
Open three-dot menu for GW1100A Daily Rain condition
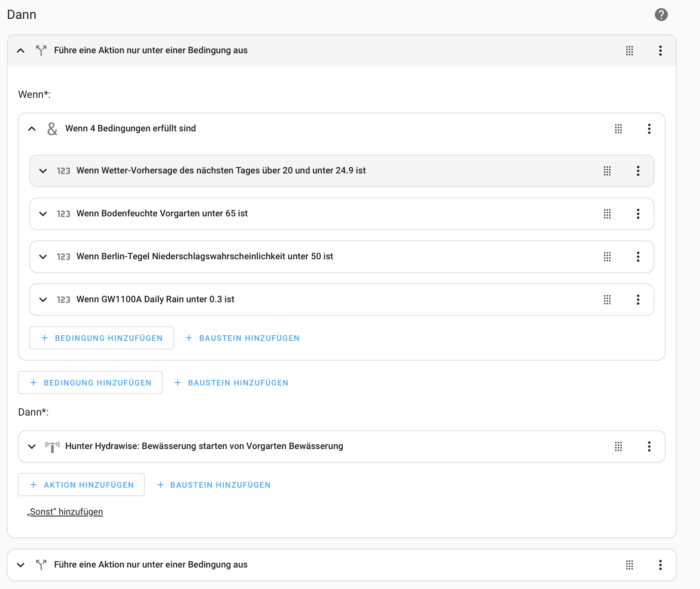tap(638, 300)
